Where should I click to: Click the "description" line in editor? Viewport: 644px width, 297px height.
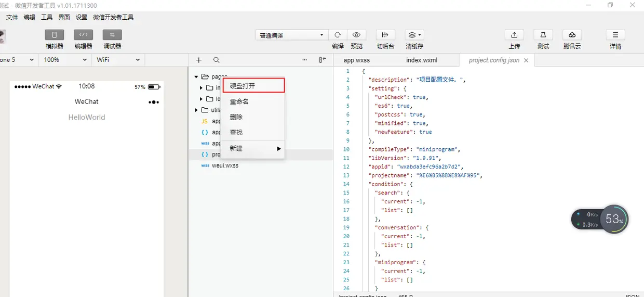tap(417, 80)
